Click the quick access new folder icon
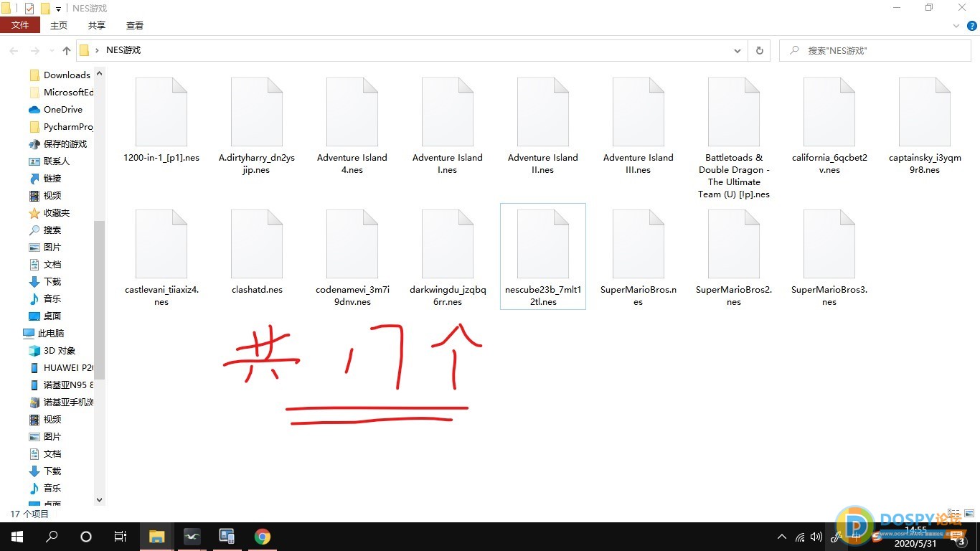This screenshot has height=551, width=980. coord(45,9)
